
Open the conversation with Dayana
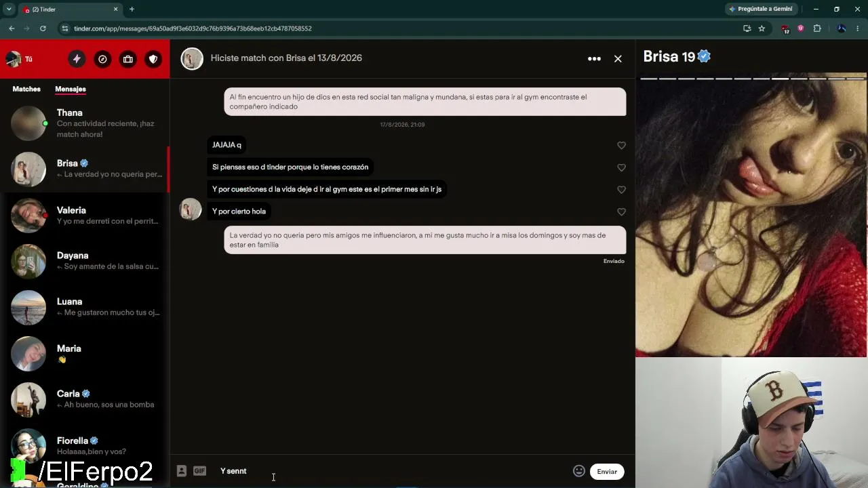click(x=85, y=261)
